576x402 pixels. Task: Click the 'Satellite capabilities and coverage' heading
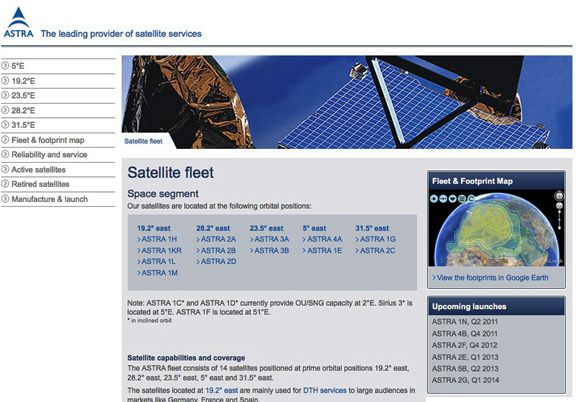[x=186, y=358]
